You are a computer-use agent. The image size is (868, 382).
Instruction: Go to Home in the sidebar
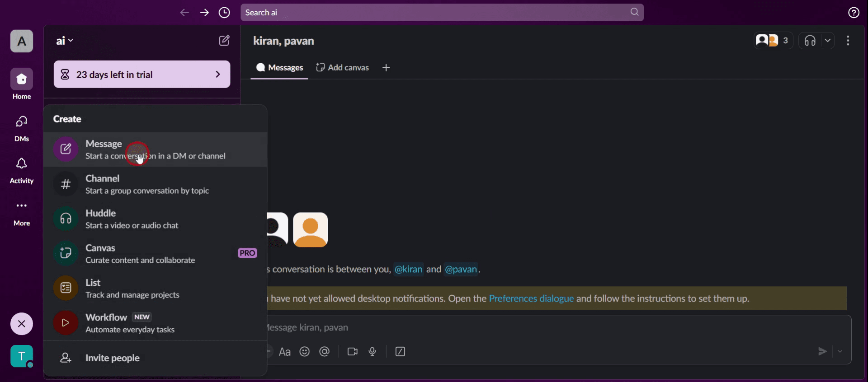coord(22,84)
